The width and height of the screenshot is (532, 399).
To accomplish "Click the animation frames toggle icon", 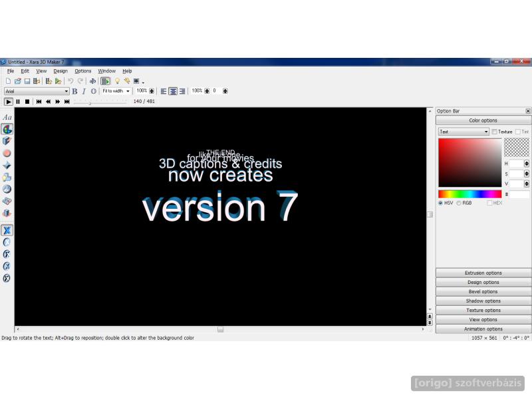I will (x=106, y=81).
